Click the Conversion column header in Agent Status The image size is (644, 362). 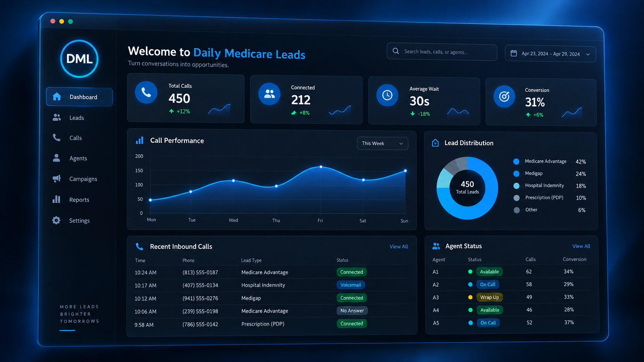tap(574, 259)
